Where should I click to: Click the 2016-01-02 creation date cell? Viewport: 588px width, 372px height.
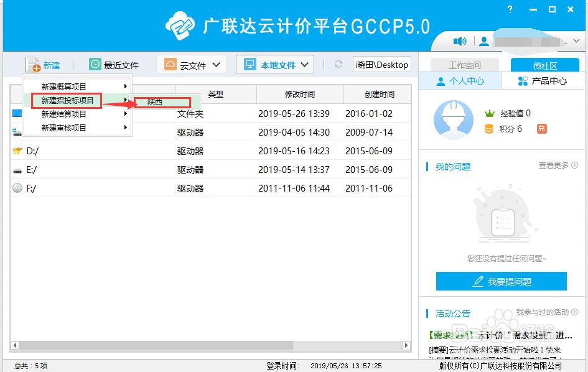369,114
